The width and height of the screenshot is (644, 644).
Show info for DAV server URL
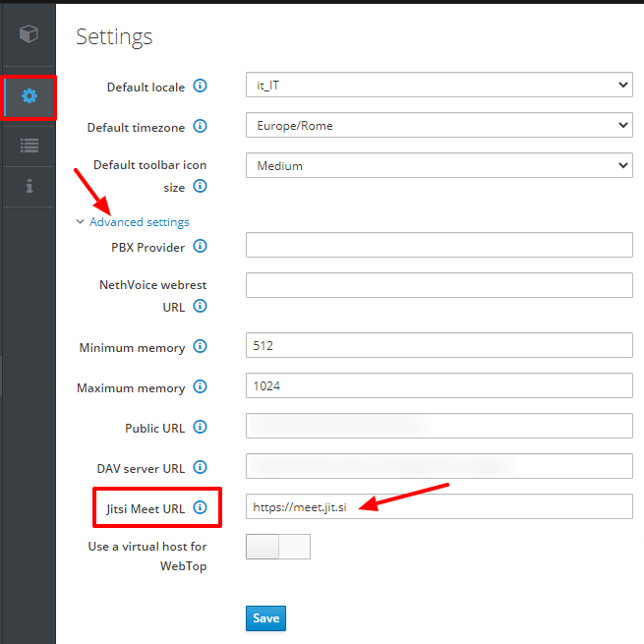pyautogui.click(x=200, y=467)
